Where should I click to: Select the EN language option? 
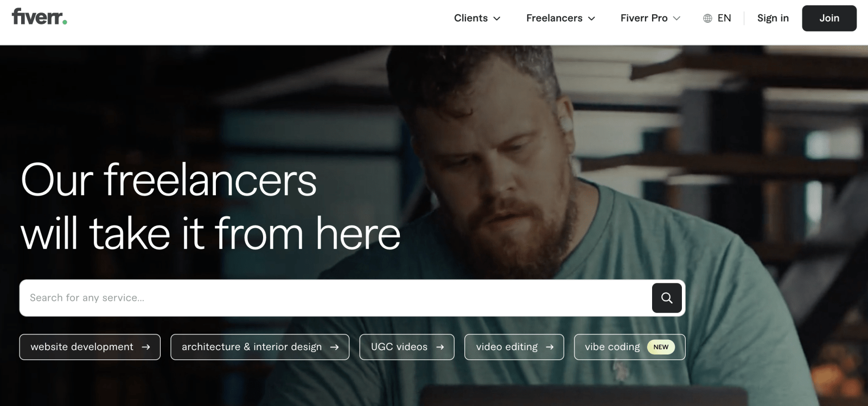[717, 18]
